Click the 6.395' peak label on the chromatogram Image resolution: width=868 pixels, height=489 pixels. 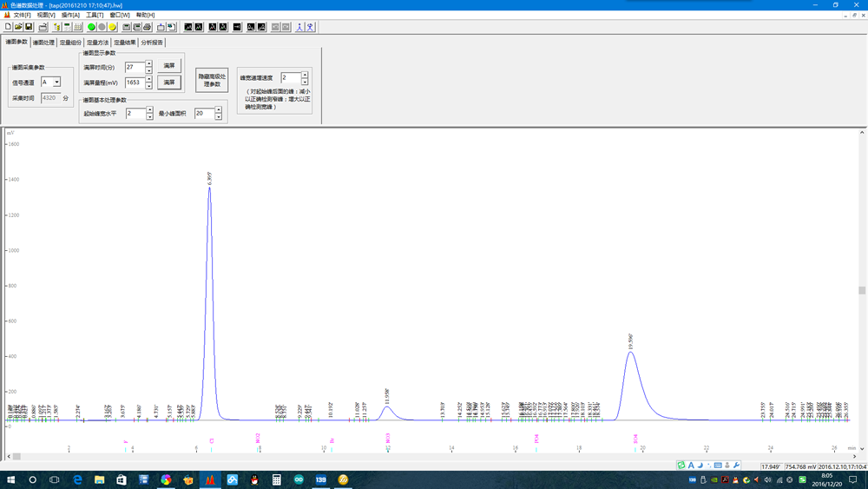coord(209,178)
